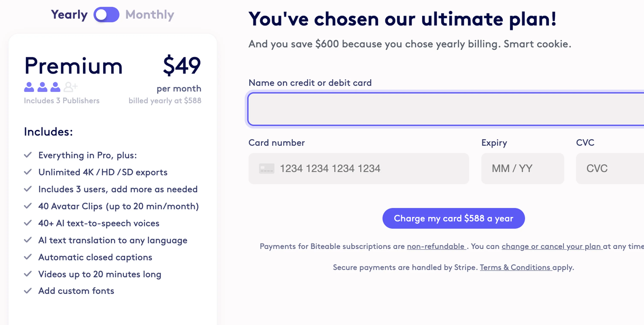
Task: Click the first publisher user icon
Action: 29,87
